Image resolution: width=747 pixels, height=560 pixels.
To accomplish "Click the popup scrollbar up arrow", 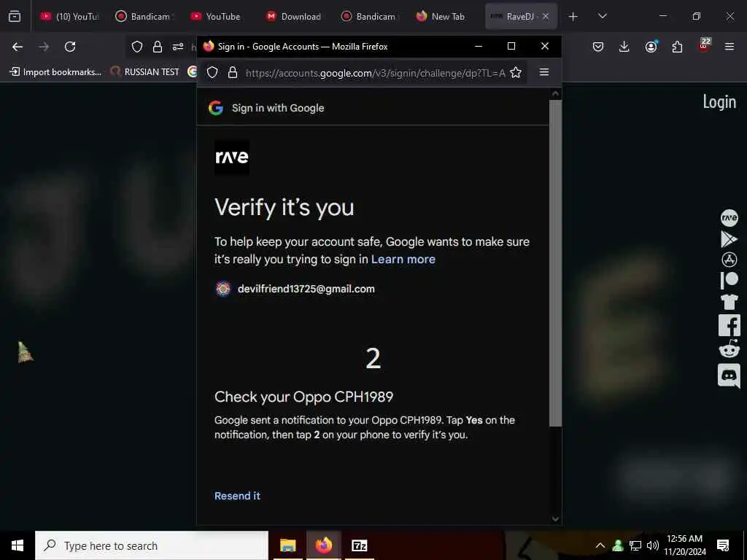I will (x=555, y=94).
